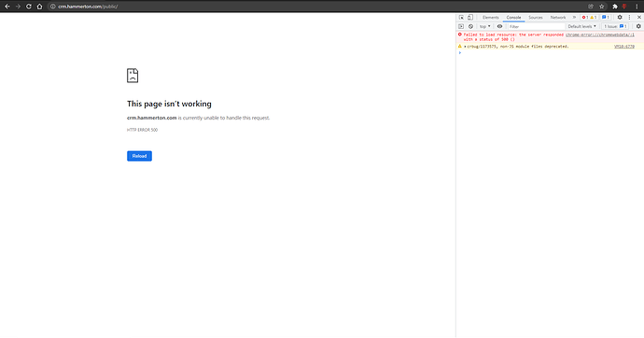
Task: Click the blue Reload button
Action: pos(139,156)
